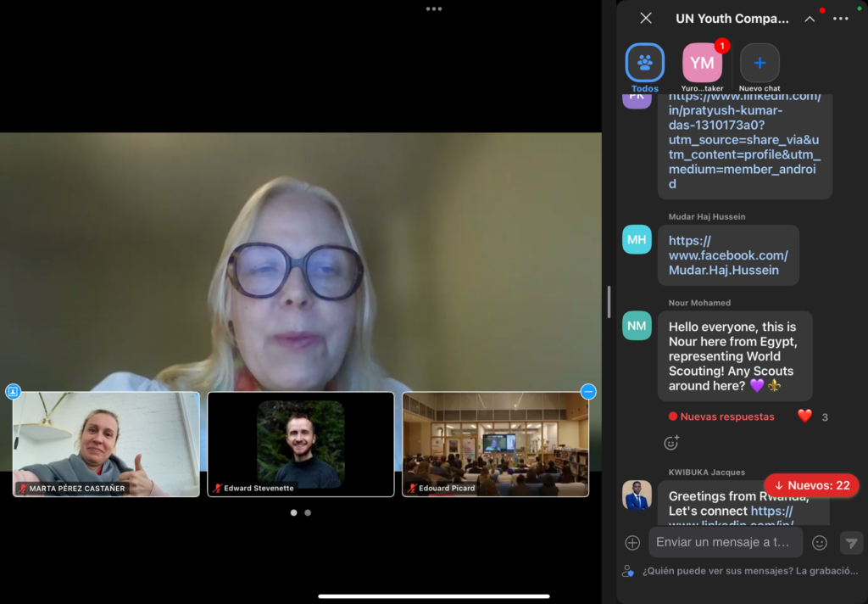Open the three-dot menu at top of video

coord(434,8)
